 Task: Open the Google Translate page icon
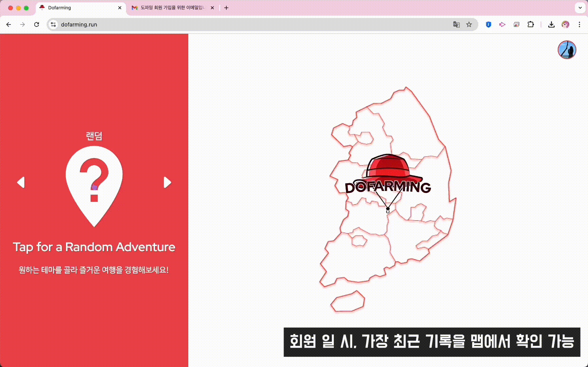pos(456,24)
